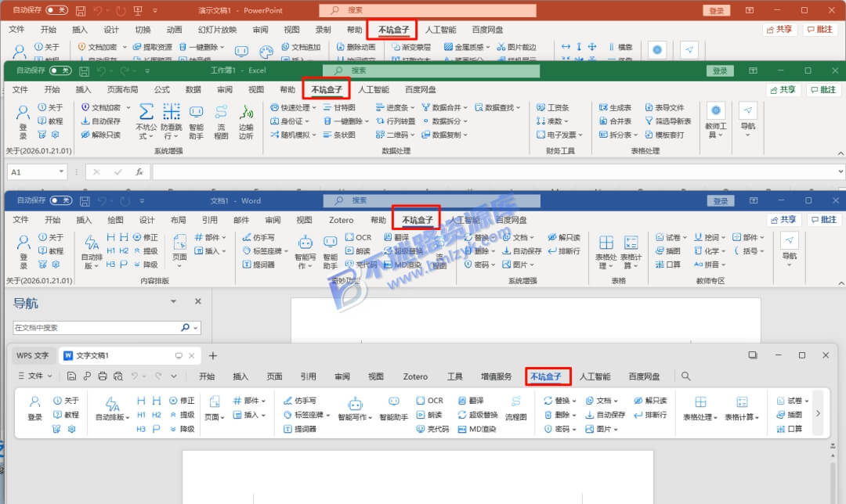Expand 进度条 dropdown in Excel

point(413,107)
